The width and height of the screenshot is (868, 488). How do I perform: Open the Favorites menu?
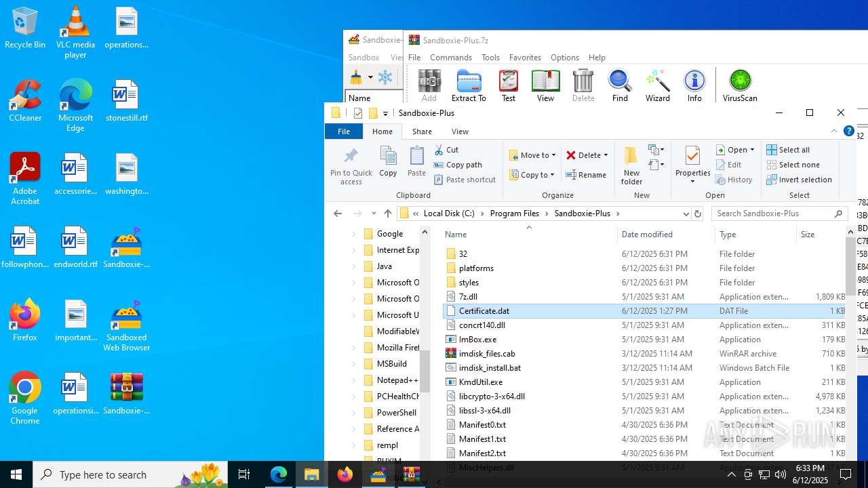pos(525,58)
